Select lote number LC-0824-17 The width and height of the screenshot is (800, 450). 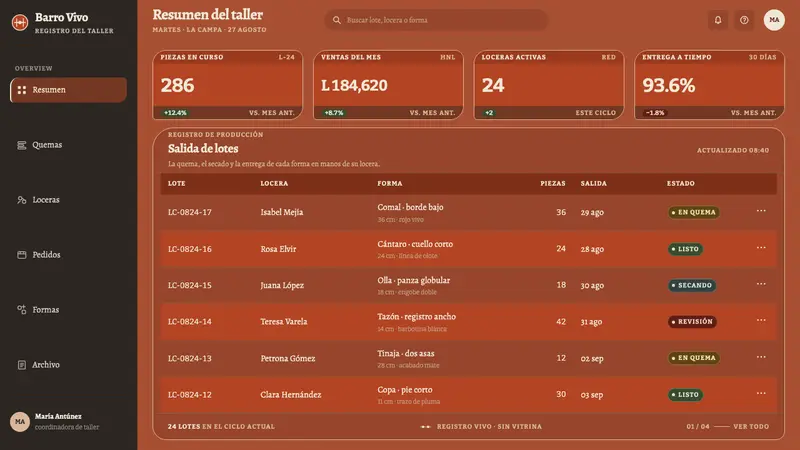click(x=189, y=212)
